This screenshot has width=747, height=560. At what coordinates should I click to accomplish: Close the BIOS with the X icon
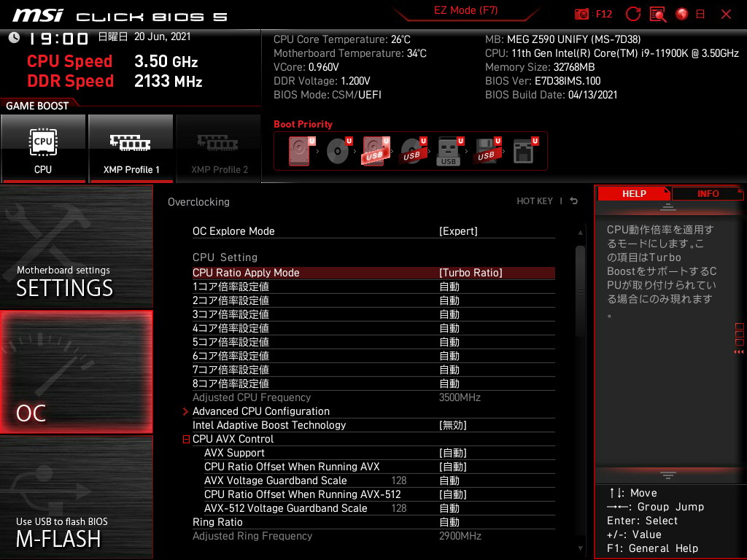[726, 15]
